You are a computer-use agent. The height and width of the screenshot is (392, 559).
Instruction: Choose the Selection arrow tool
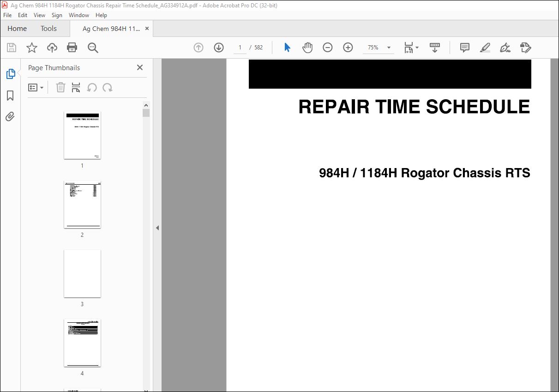pyautogui.click(x=287, y=48)
